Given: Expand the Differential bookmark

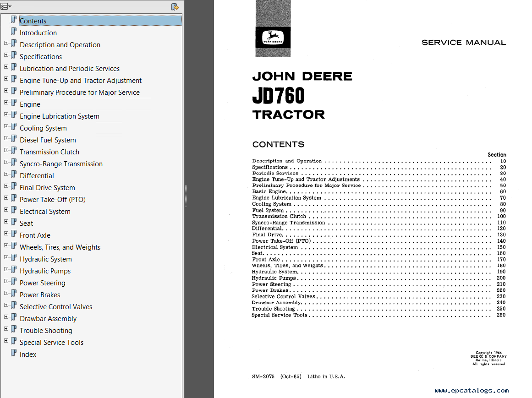Looking at the screenshot, I should click(6, 174).
